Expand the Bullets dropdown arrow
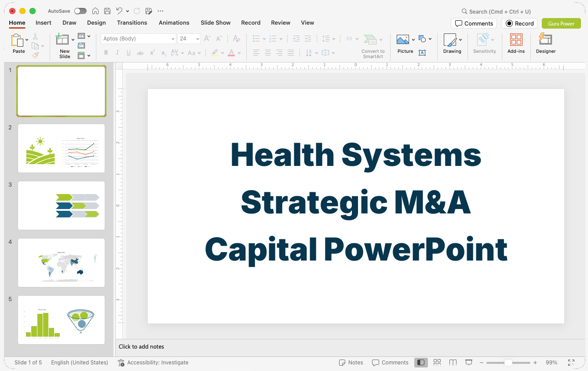The image size is (588, 371). (264, 39)
